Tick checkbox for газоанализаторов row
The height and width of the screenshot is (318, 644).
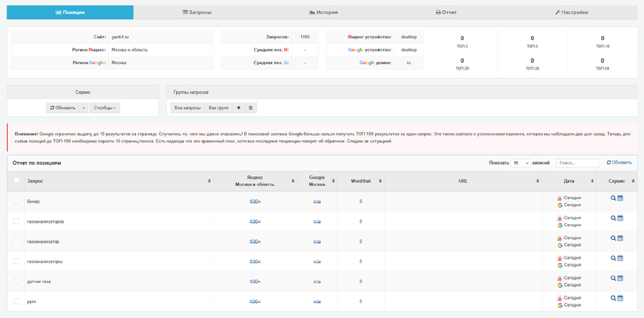point(16,221)
